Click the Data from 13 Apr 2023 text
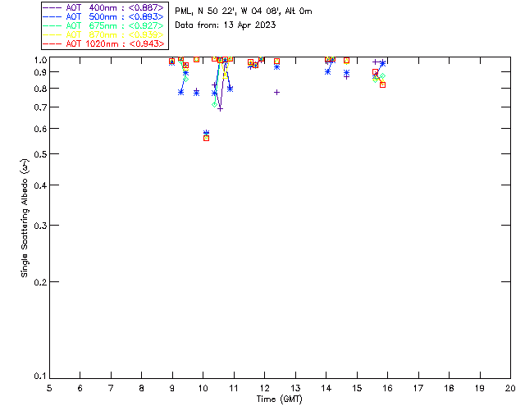The height and width of the screenshot is (420, 525). tap(226, 25)
